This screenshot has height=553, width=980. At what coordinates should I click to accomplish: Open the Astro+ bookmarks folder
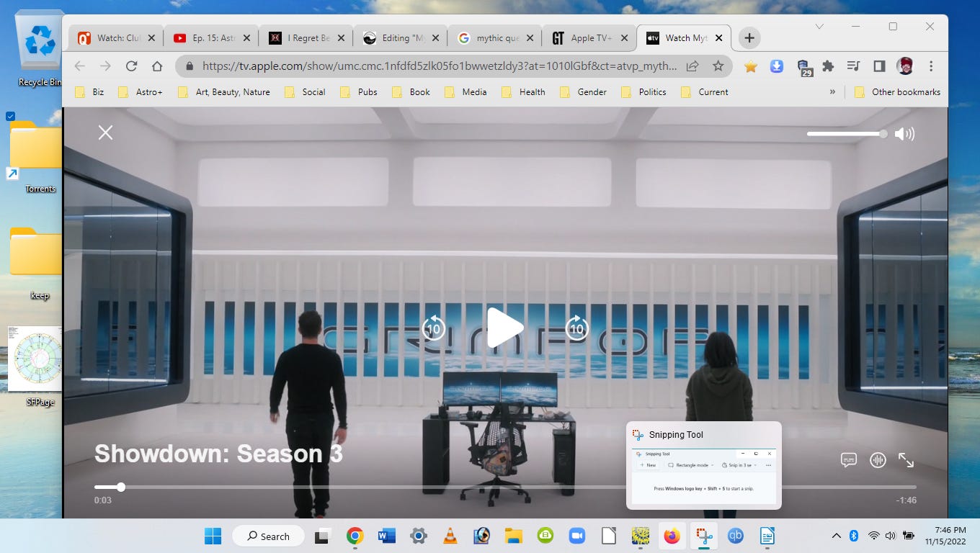[140, 92]
